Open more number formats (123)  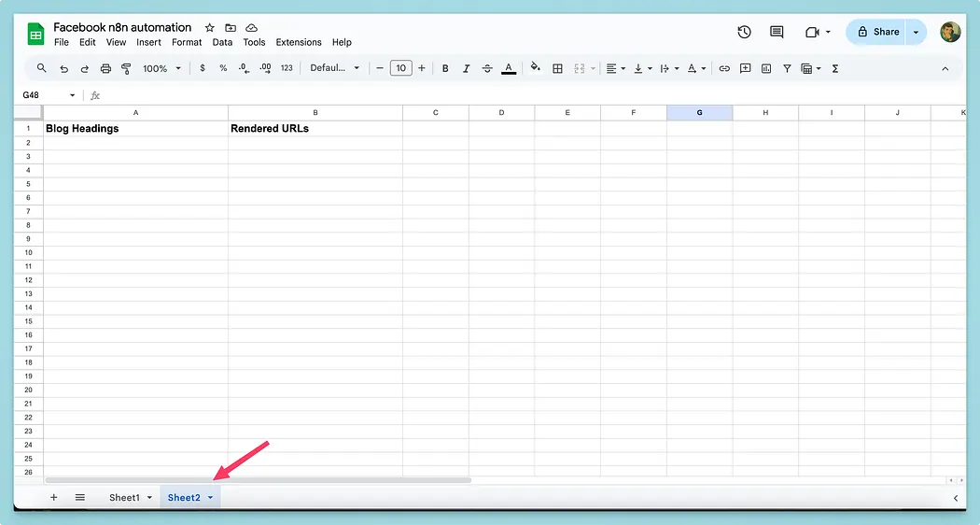point(287,68)
